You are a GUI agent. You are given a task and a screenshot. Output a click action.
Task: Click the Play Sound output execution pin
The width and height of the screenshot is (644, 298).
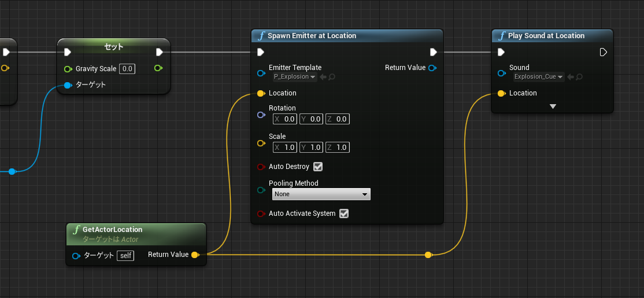pyautogui.click(x=604, y=52)
